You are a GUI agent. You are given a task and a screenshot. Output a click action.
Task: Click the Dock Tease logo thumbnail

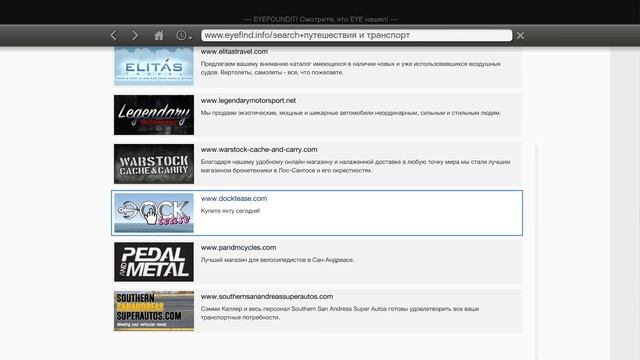[154, 213]
